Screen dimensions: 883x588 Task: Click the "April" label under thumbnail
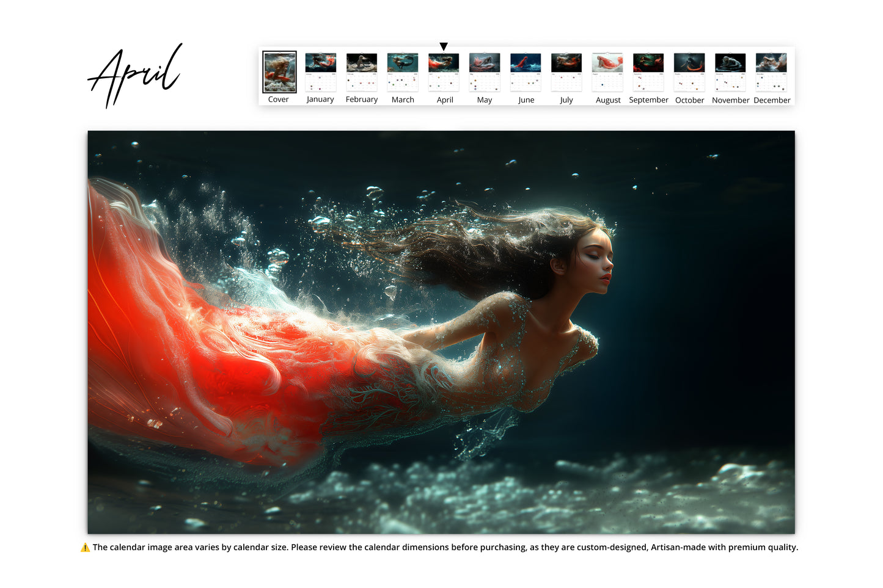coord(445,100)
